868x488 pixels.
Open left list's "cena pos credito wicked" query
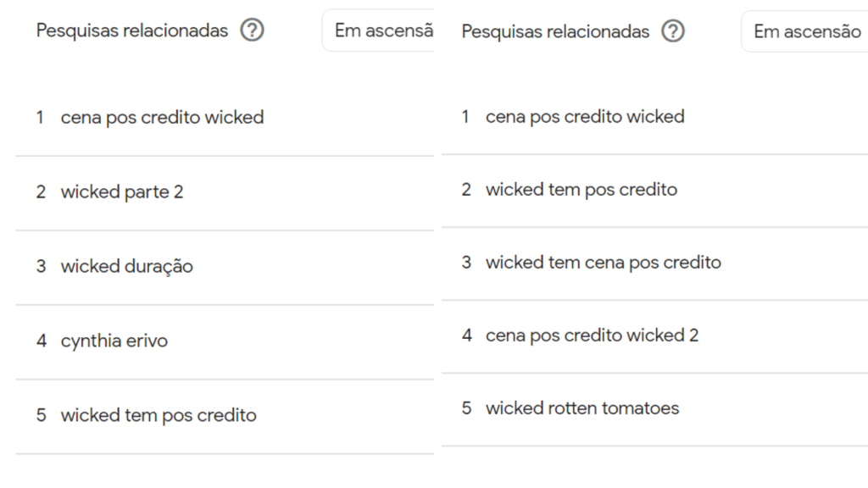click(162, 118)
